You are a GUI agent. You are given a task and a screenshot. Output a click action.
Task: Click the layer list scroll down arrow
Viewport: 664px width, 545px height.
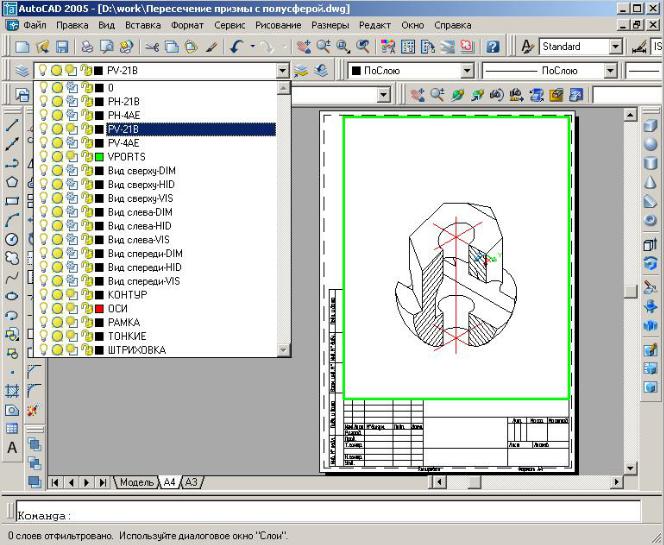(x=283, y=350)
